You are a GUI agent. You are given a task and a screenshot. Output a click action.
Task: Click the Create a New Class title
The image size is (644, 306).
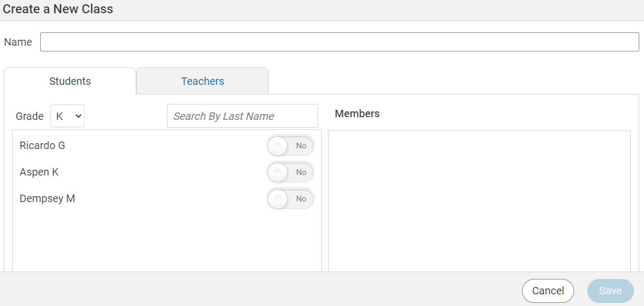click(x=58, y=9)
